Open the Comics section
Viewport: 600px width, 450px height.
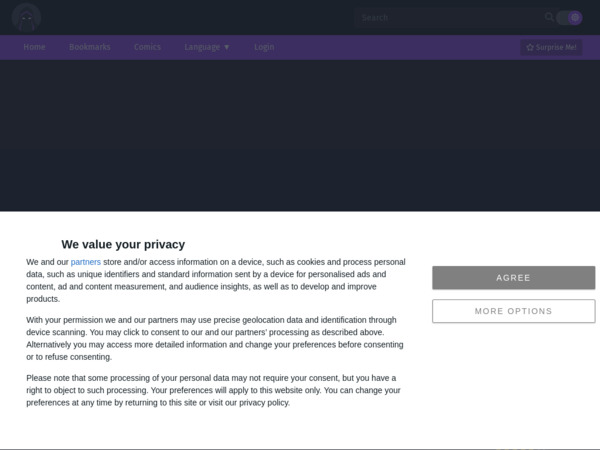point(147,47)
